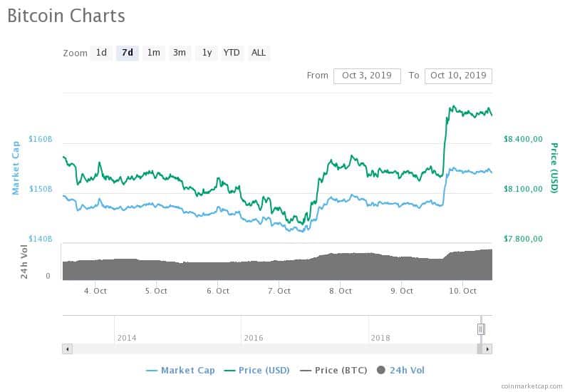Click the 2016 marker in navigator
Image resolution: width=570 pixels, height=392 pixels.
click(x=254, y=338)
